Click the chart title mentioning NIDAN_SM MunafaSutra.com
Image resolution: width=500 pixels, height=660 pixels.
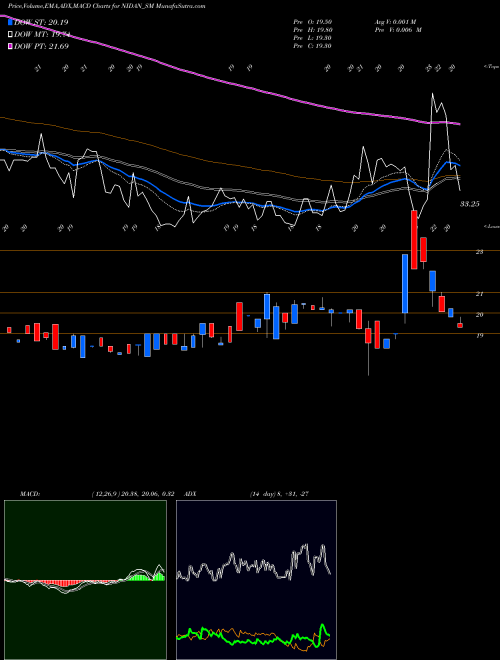pyautogui.click(x=106, y=6)
